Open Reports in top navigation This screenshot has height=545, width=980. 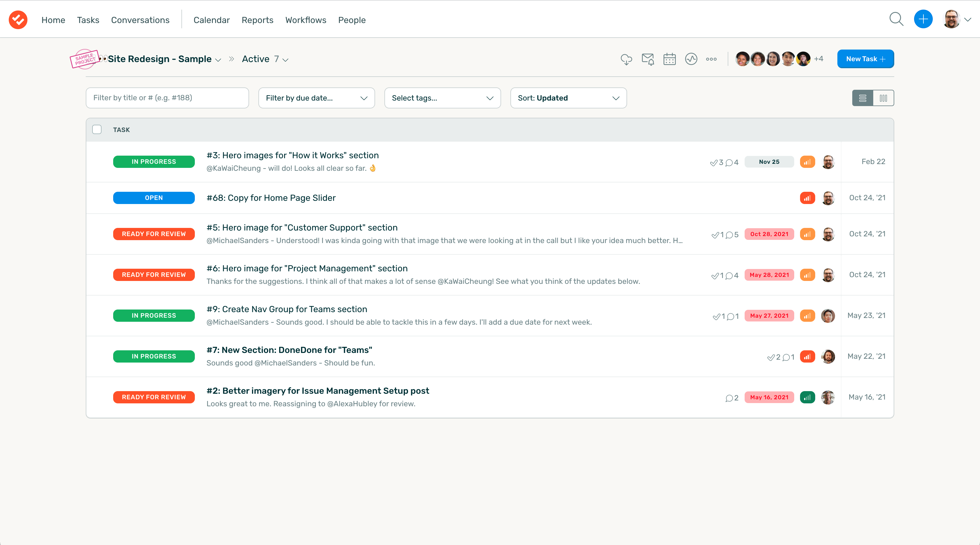pyautogui.click(x=257, y=20)
